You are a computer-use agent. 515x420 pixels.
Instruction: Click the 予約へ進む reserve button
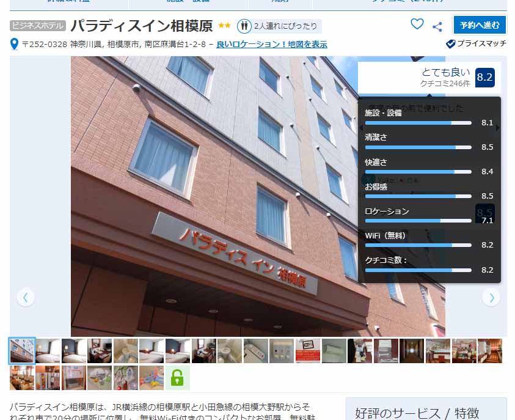point(480,25)
